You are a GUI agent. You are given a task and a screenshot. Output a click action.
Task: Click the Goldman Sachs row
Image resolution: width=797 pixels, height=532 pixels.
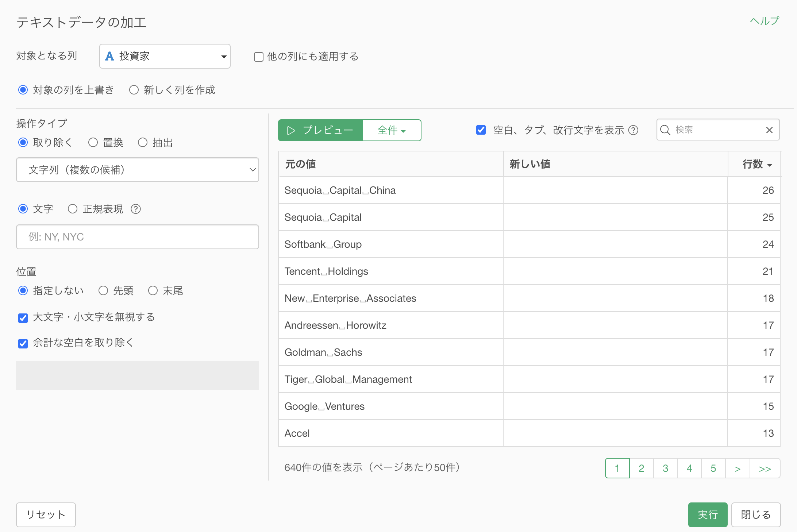529,352
